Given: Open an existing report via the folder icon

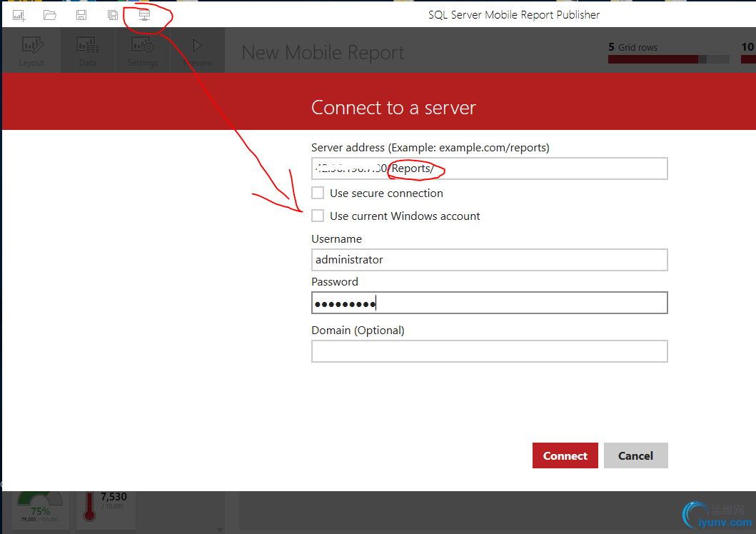Looking at the screenshot, I should [x=50, y=16].
